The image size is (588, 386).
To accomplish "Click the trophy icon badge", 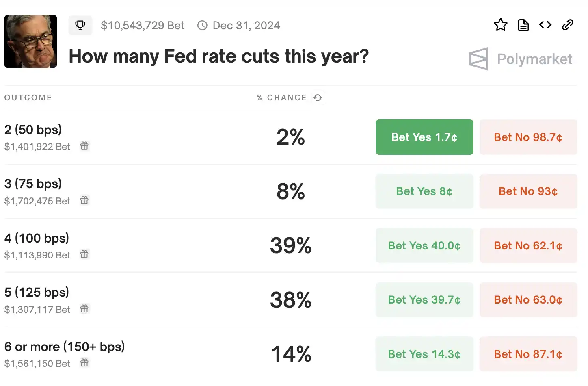I will coord(80,26).
